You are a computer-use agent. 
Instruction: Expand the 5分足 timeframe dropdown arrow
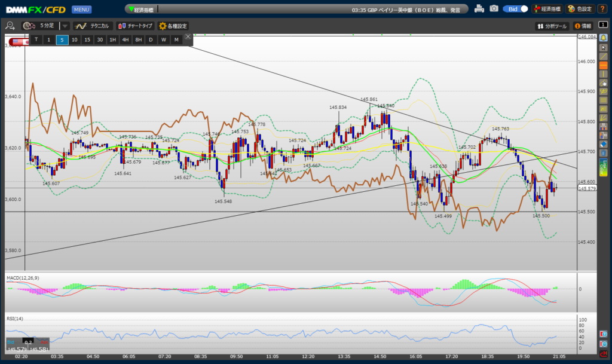[x=65, y=26]
